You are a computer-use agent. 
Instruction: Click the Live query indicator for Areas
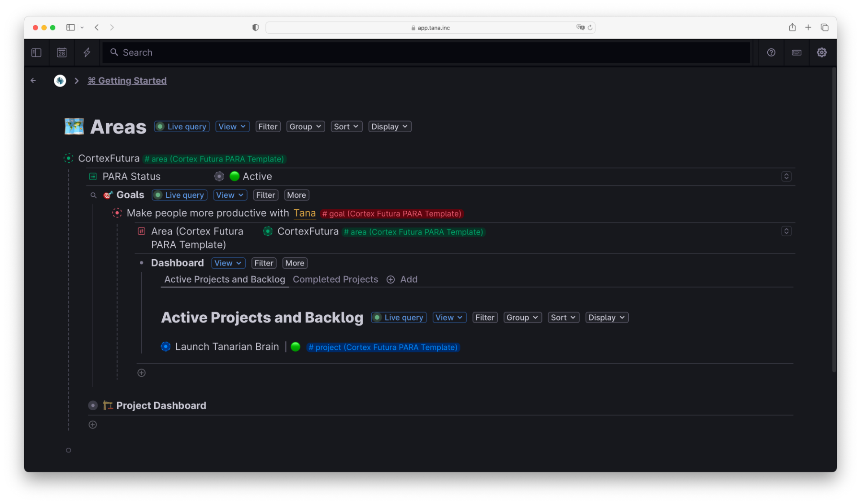point(183,126)
